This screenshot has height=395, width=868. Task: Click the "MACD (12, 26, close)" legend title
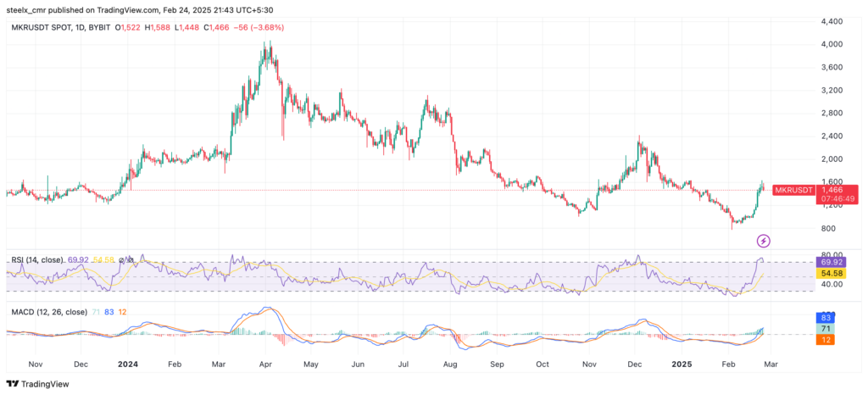[49, 312]
